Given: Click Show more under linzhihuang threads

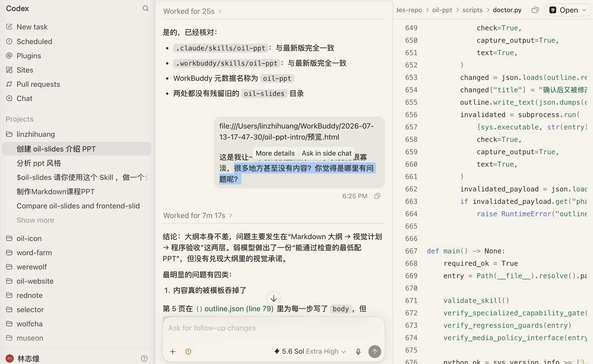Looking at the screenshot, I should click(35, 220).
